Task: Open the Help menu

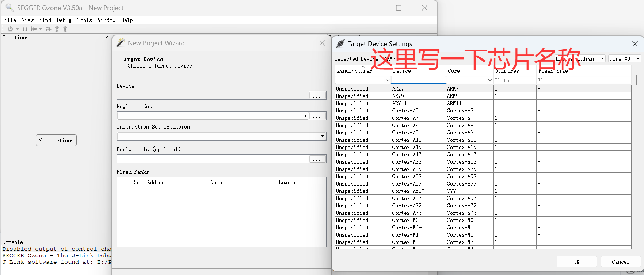Action: click(127, 20)
